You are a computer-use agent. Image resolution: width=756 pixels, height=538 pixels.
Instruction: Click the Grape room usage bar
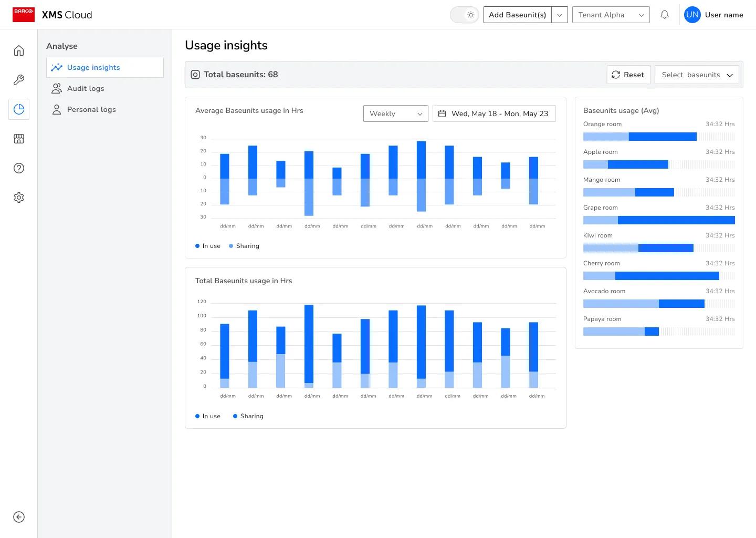coord(659,220)
